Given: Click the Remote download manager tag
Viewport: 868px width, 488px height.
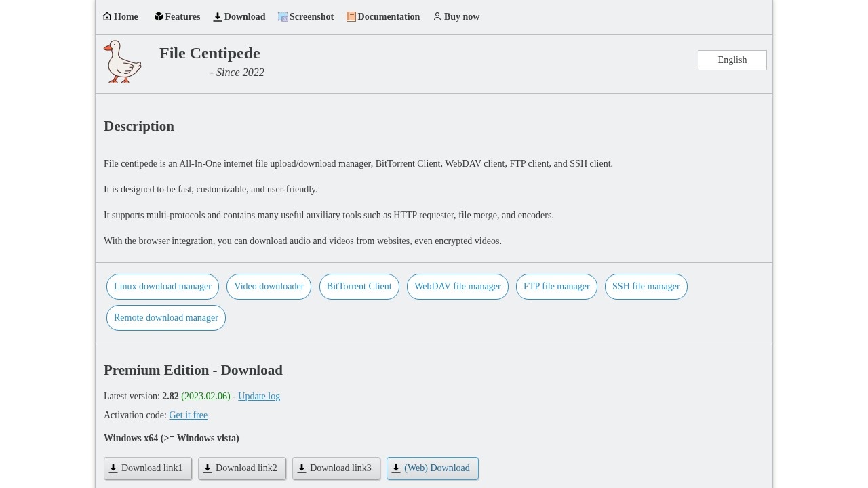Looking at the screenshot, I should click(166, 318).
